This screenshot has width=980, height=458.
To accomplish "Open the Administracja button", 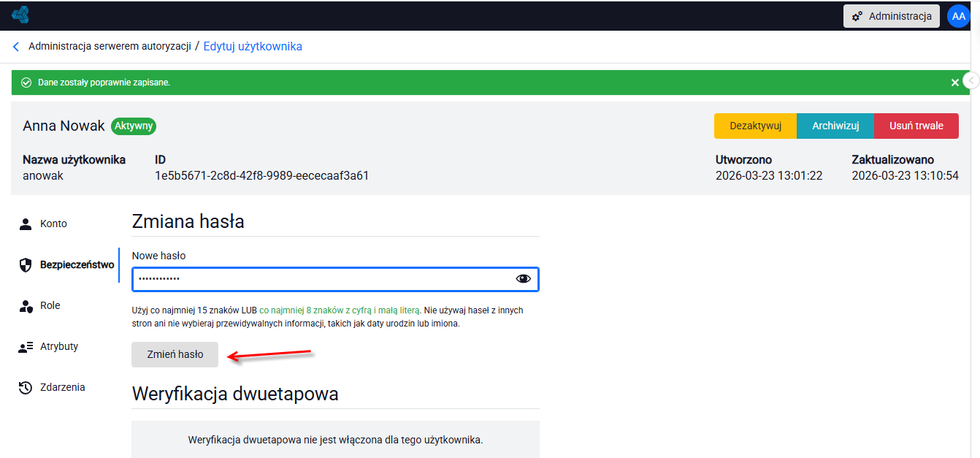I will tap(892, 16).
